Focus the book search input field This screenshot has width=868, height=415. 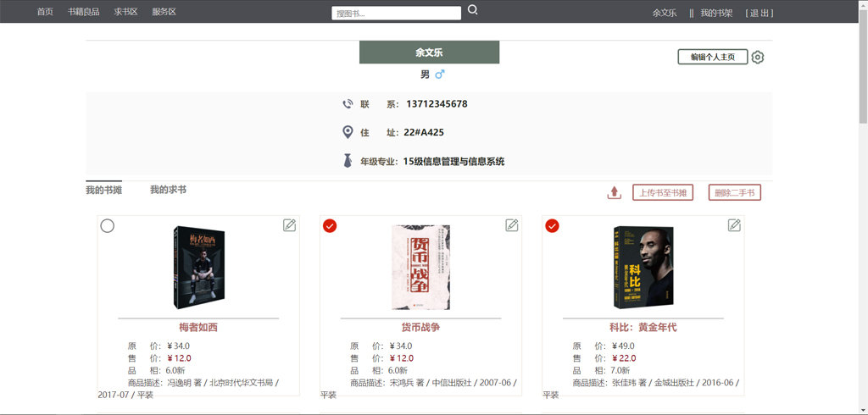(x=396, y=14)
